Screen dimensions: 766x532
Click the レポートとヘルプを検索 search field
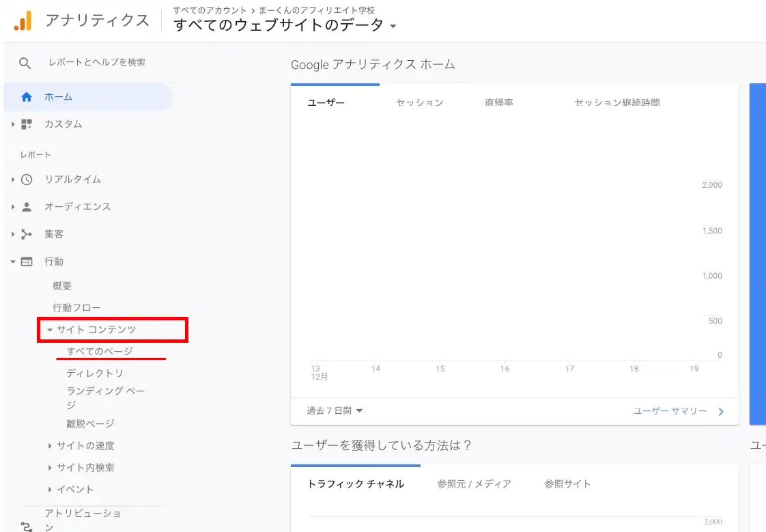pos(97,63)
